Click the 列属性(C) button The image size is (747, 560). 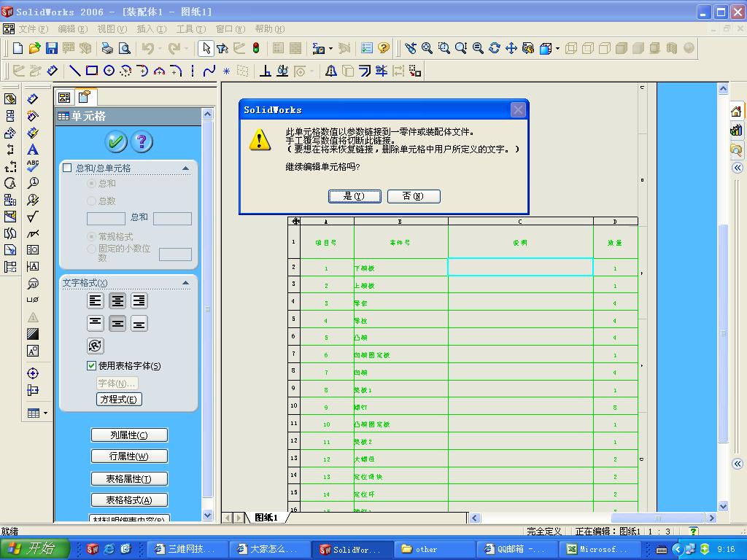129,435
